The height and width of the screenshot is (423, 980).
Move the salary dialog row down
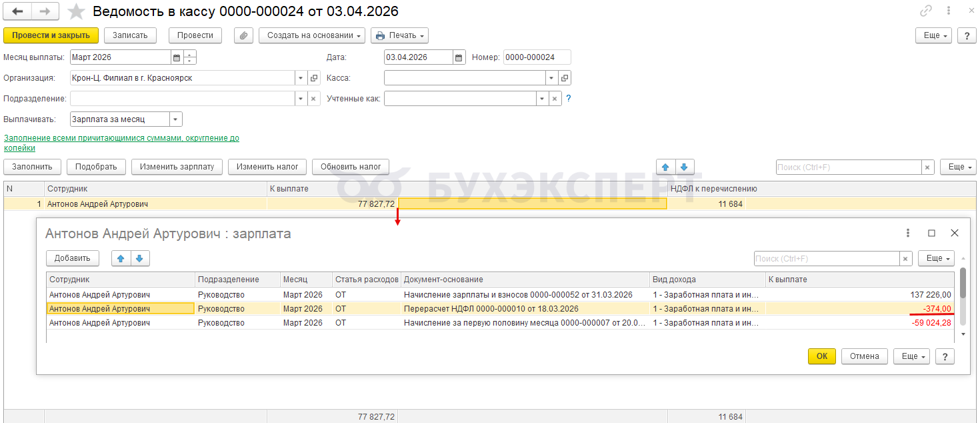[x=140, y=259]
